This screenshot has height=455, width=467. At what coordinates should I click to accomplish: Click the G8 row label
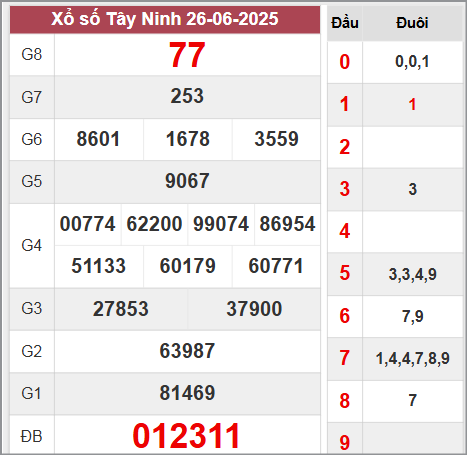click(x=32, y=55)
